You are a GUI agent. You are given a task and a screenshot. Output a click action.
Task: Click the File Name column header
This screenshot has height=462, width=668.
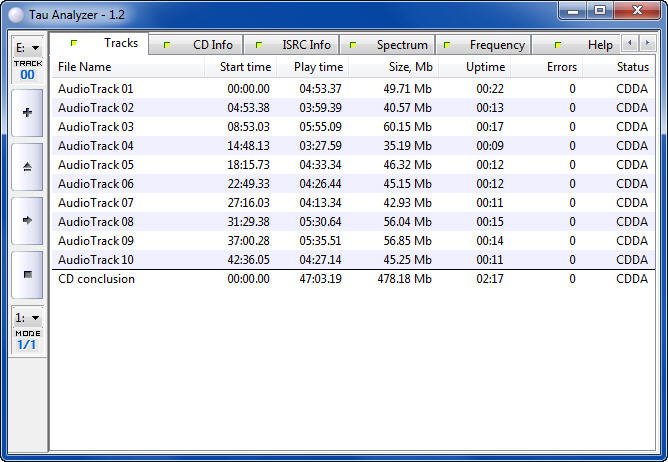127,67
